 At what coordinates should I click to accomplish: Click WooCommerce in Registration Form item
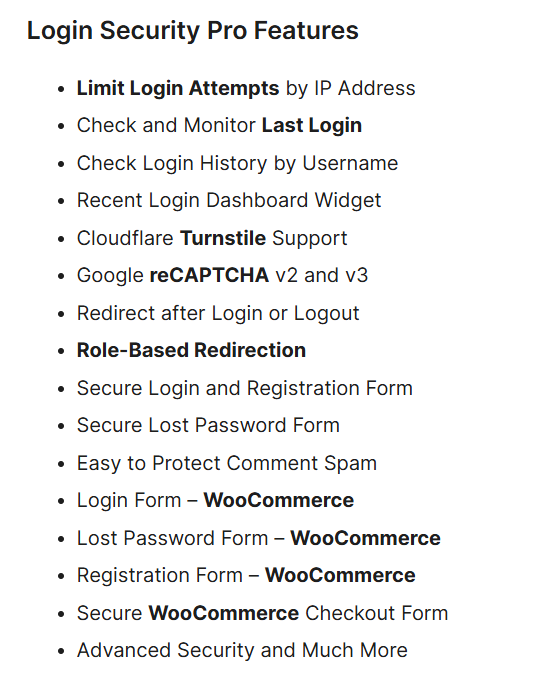[340, 575]
